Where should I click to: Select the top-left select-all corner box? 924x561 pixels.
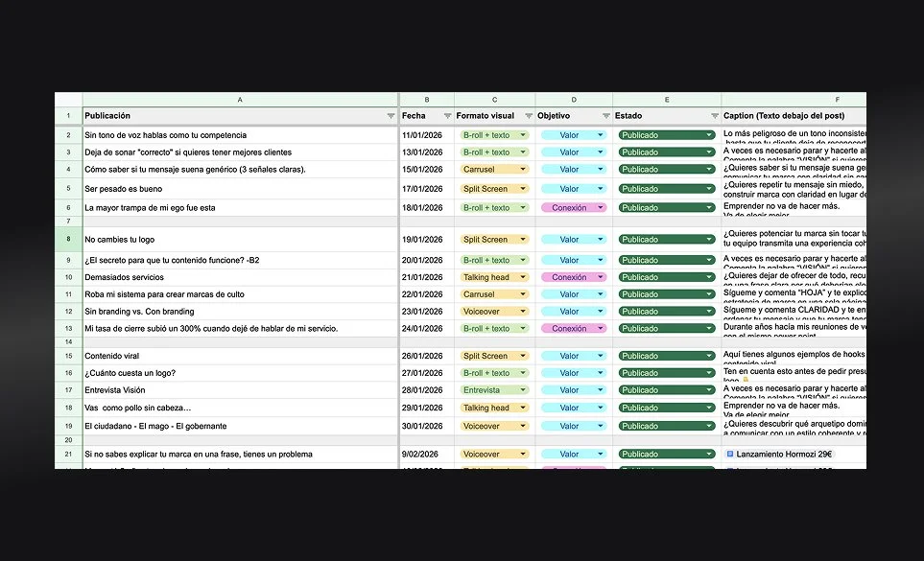(68, 100)
